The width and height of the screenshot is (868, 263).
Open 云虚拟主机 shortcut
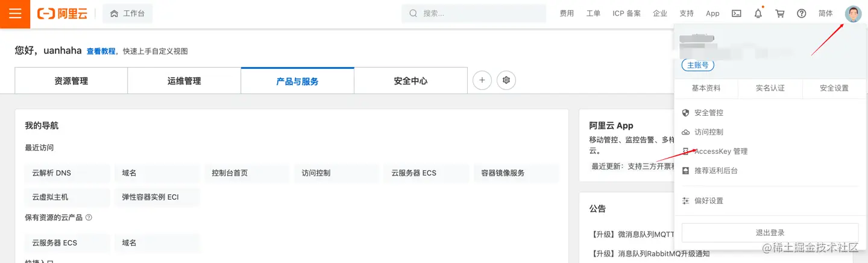click(68, 197)
